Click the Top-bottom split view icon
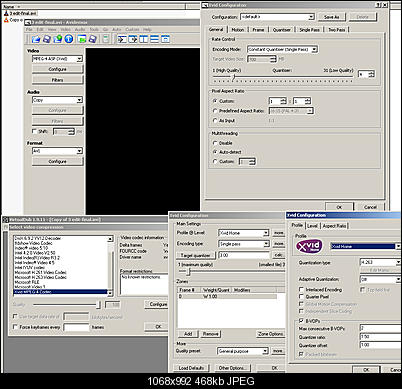The image size is (402, 389). pyautogui.click(x=154, y=39)
